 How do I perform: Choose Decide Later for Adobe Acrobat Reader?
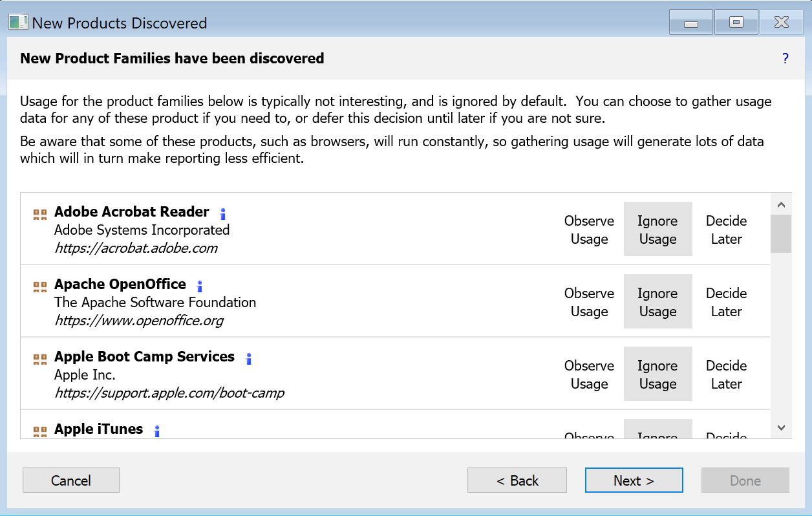726,230
